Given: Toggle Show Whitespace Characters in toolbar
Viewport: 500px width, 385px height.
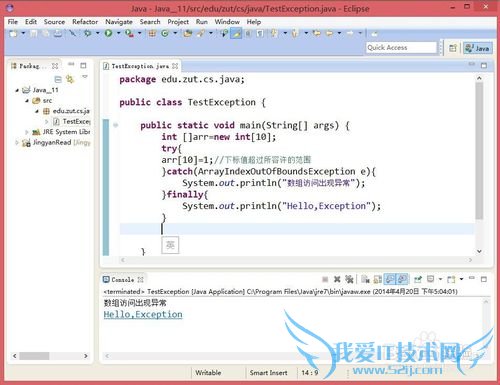Looking at the screenshot, I should [260, 33].
